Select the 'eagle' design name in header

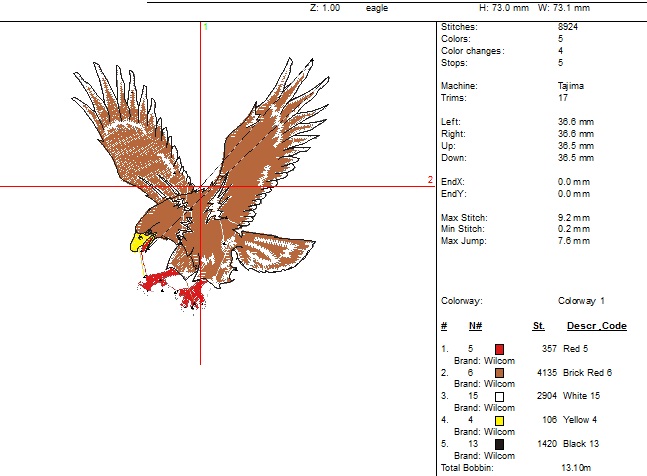click(377, 8)
